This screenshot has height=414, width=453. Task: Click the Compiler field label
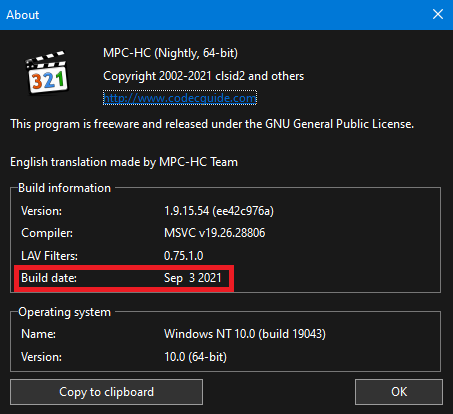(x=47, y=233)
